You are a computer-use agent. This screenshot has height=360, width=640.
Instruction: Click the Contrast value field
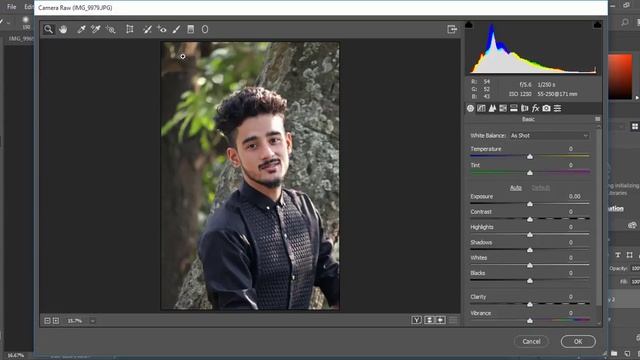point(571,212)
